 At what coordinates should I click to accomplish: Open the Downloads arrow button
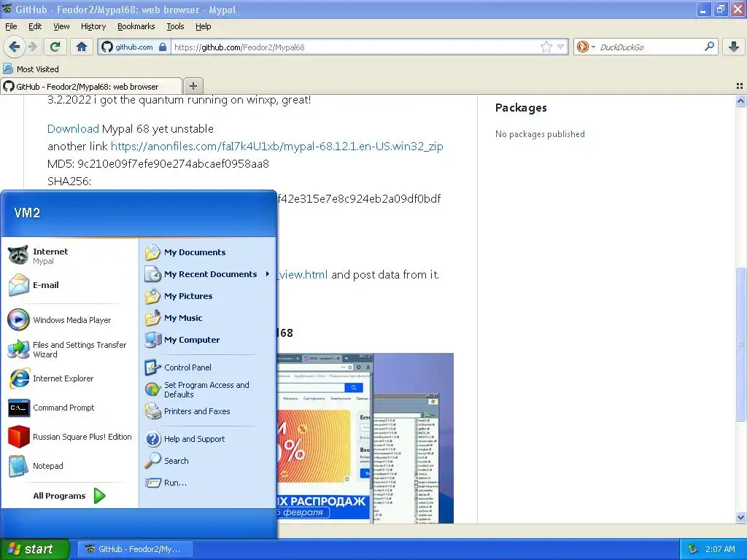click(x=734, y=47)
